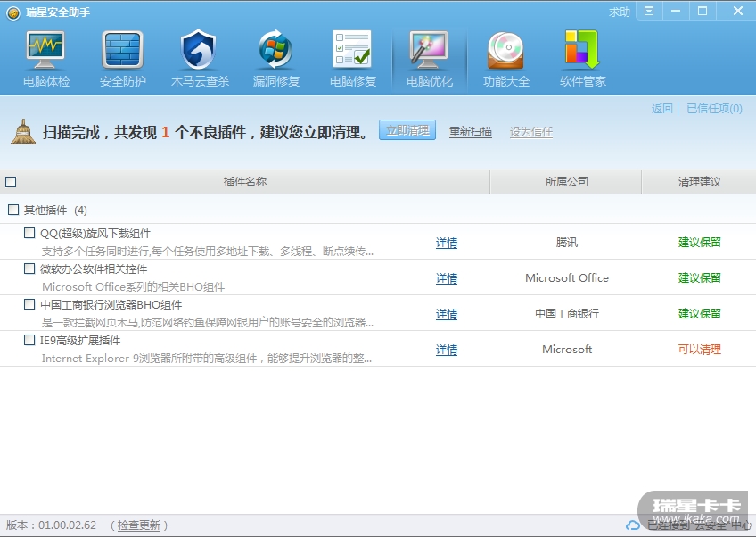
Task: Open the title bar dropdown menu button
Action: [649, 11]
